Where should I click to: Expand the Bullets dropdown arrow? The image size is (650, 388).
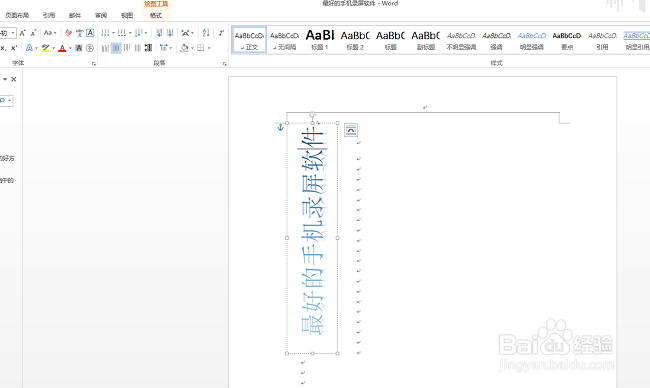pos(113,33)
